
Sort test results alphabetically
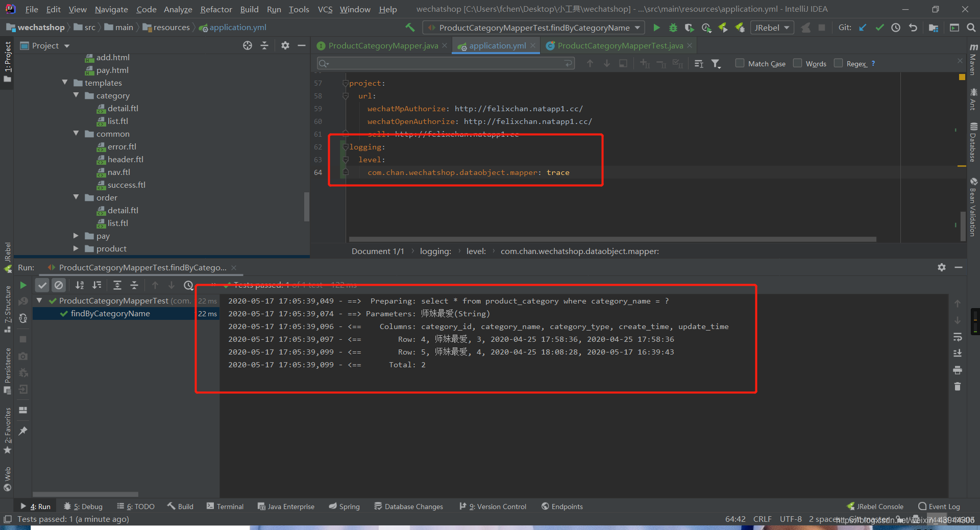point(80,285)
